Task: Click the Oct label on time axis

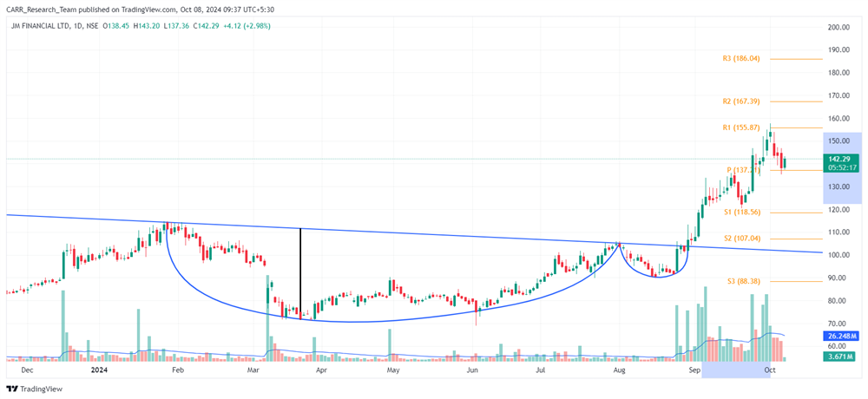Action: pos(769,369)
